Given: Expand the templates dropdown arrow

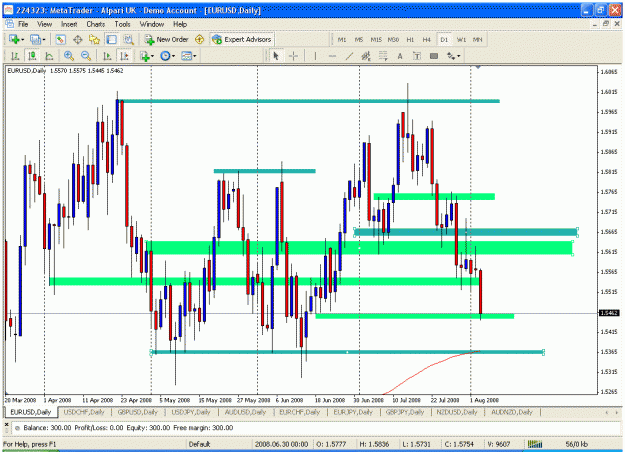Looking at the screenshot, I should tap(195, 56).
